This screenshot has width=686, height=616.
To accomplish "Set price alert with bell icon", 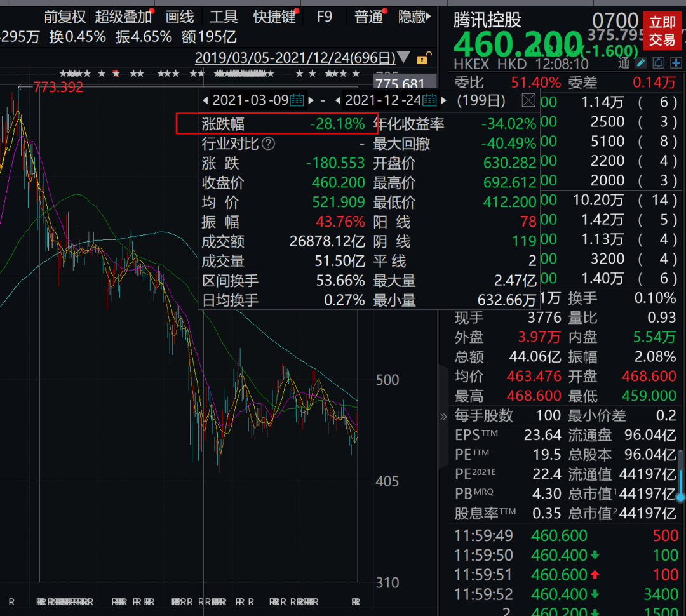I will (659, 63).
